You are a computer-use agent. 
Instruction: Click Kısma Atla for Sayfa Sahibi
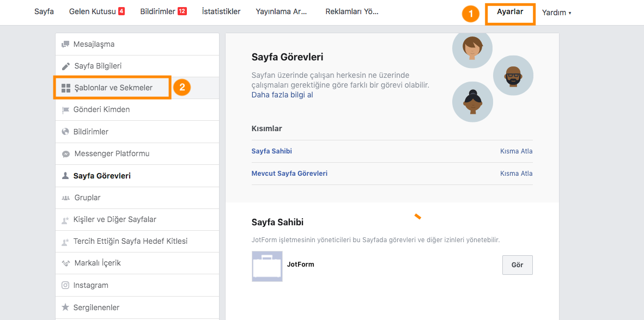point(517,151)
